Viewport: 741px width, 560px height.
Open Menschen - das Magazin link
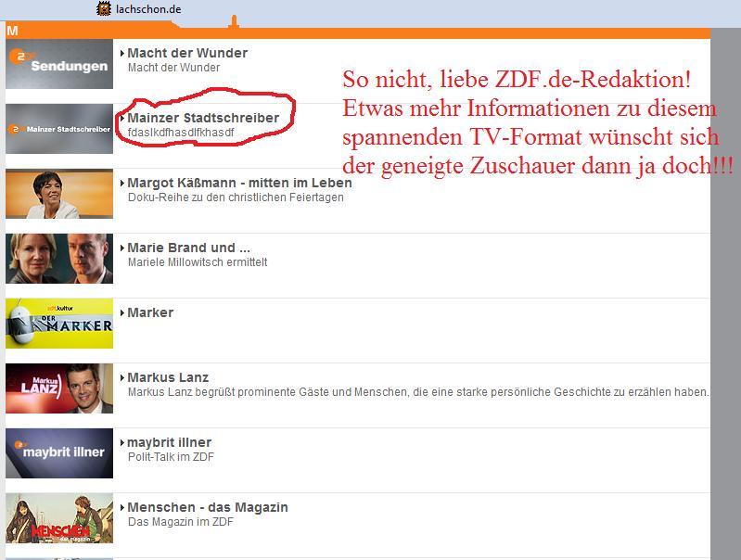point(207,508)
